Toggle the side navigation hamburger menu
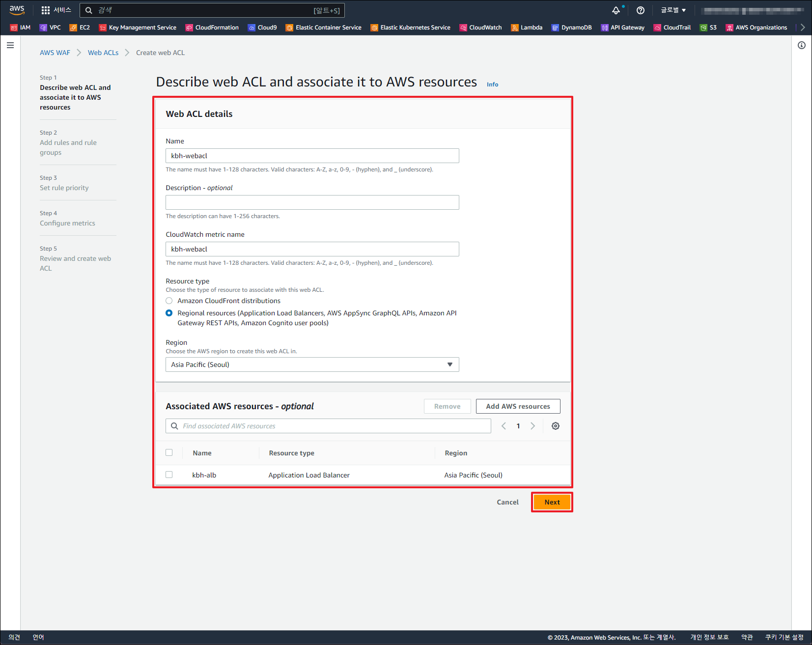The image size is (812, 645). coord(10,45)
